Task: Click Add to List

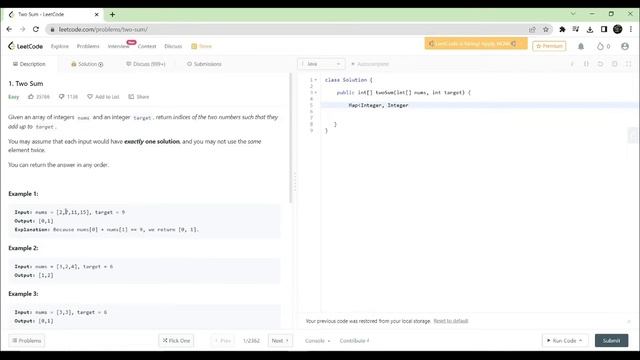Action: 103,97
